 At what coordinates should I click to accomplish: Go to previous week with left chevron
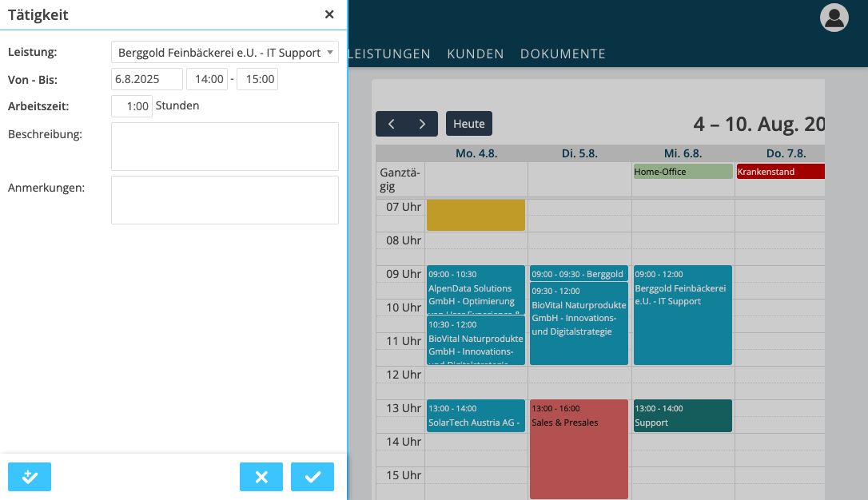(x=392, y=124)
